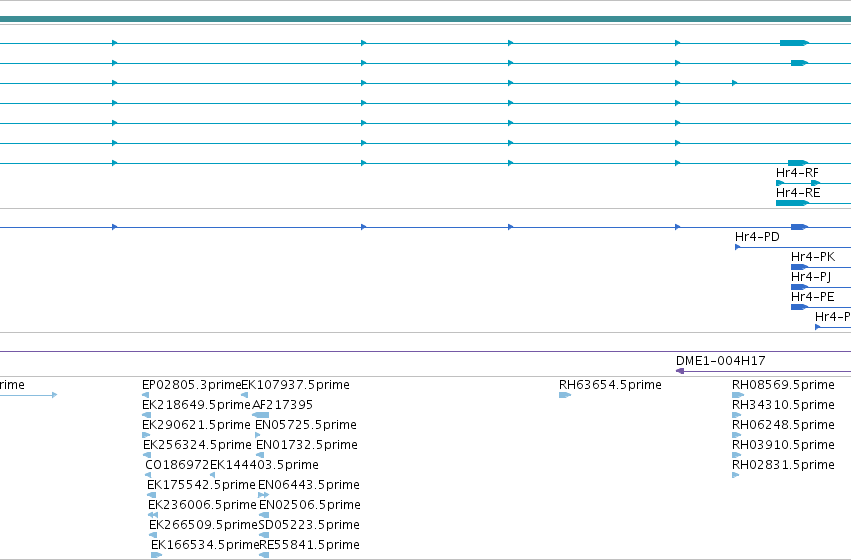Open the CO186972 feature

tap(177, 465)
